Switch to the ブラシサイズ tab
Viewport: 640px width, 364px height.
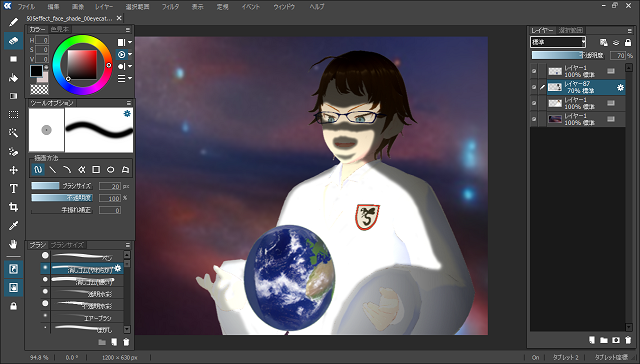click(x=67, y=245)
